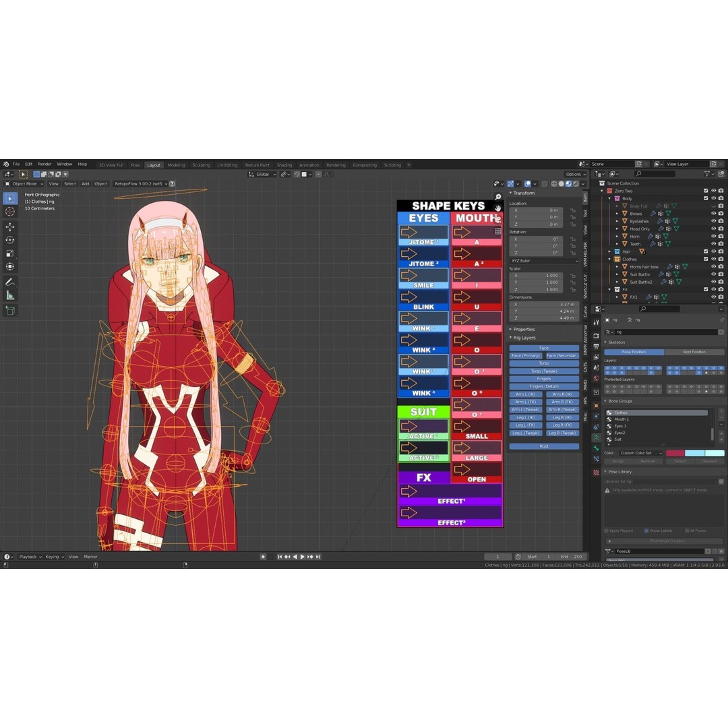Select the Select Box tool
Screen dimensions: 728x728
point(9,198)
